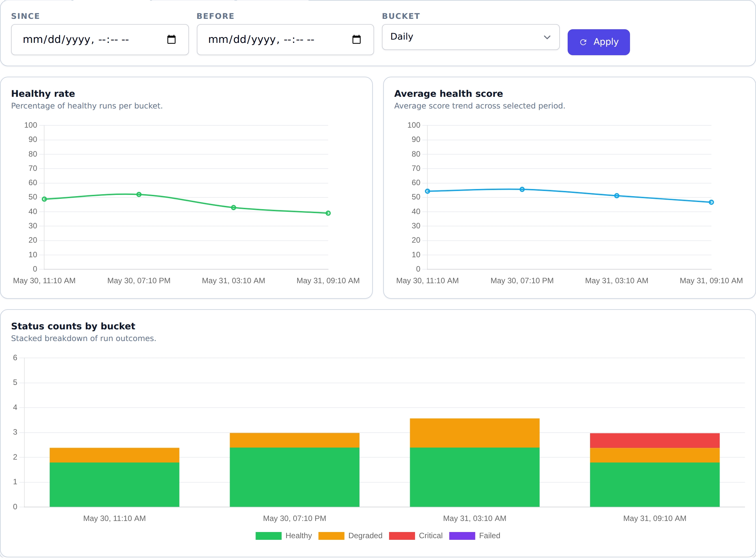Click bar chart axis label May 31, 03:10 AM
756x558 pixels.
pos(475,519)
